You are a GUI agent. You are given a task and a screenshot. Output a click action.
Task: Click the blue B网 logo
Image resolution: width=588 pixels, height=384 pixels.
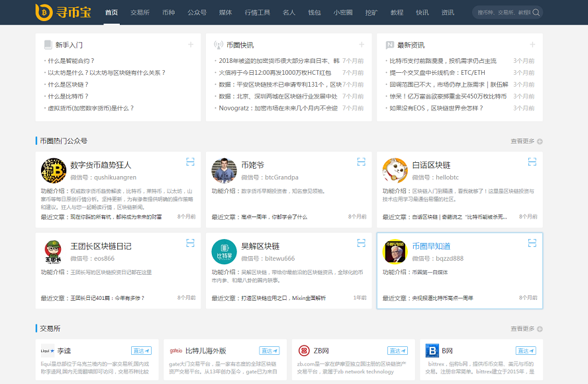coord(434,350)
